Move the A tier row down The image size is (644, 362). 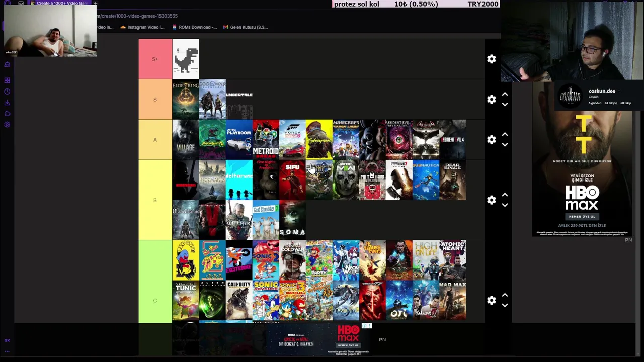click(505, 145)
